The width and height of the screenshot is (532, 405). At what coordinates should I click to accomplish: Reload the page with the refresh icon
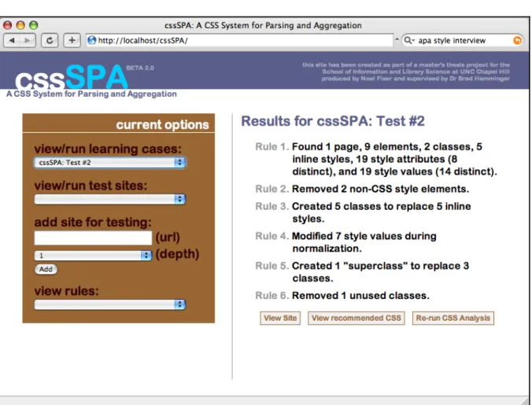pyautogui.click(x=50, y=40)
